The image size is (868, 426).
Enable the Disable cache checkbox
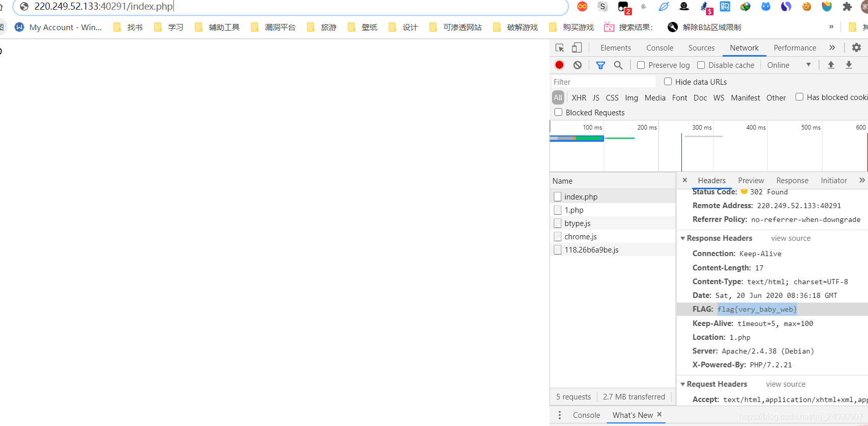click(701, 65)
